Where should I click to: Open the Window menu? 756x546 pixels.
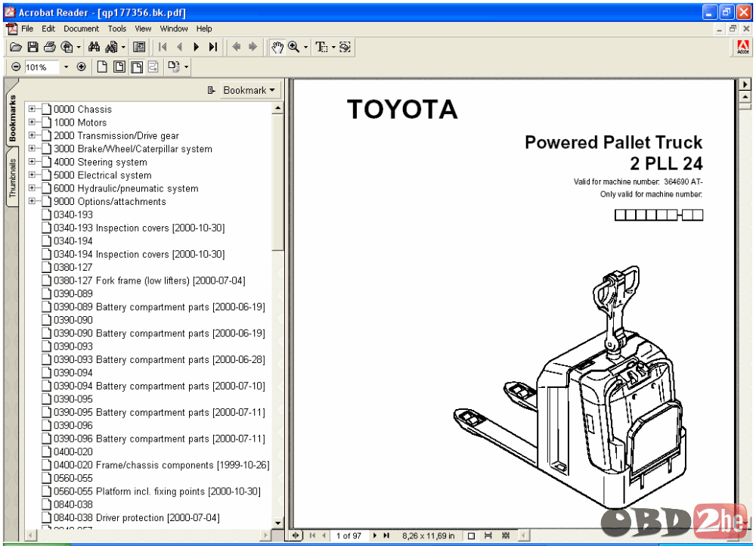pyautogui.click(x=174, y=29)
